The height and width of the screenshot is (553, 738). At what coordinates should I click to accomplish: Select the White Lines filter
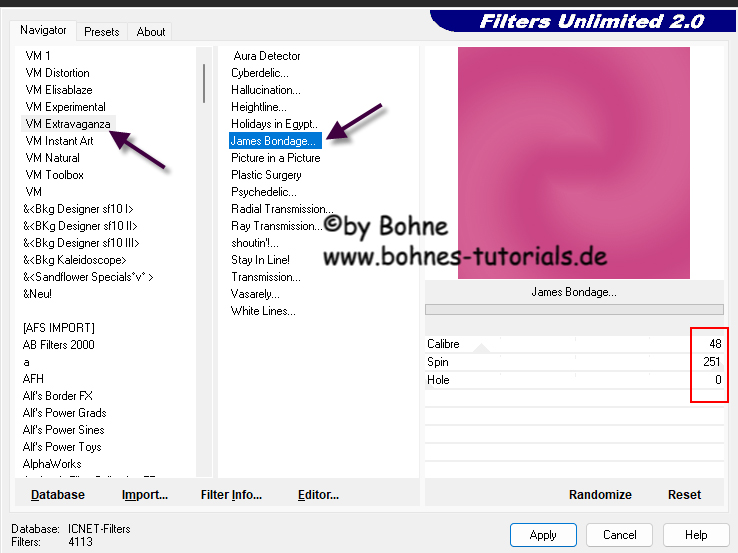(x=263, y=311)
